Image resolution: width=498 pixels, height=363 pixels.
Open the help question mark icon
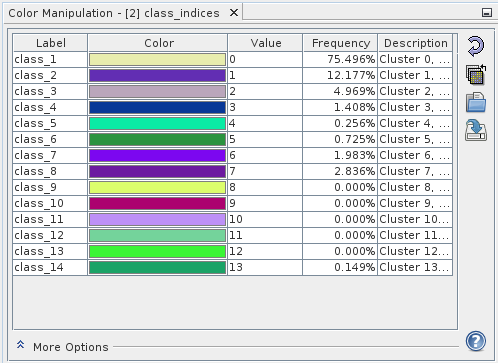point(476,341)
